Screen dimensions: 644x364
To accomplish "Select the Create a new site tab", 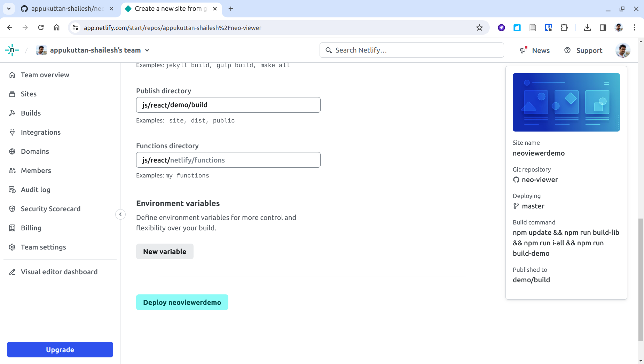I will click(x=167, y=9).
